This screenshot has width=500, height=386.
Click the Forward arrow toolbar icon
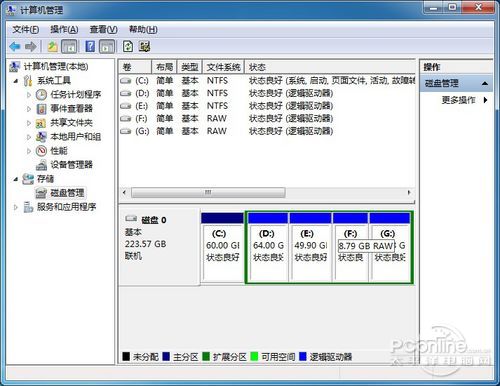(31, 47)
